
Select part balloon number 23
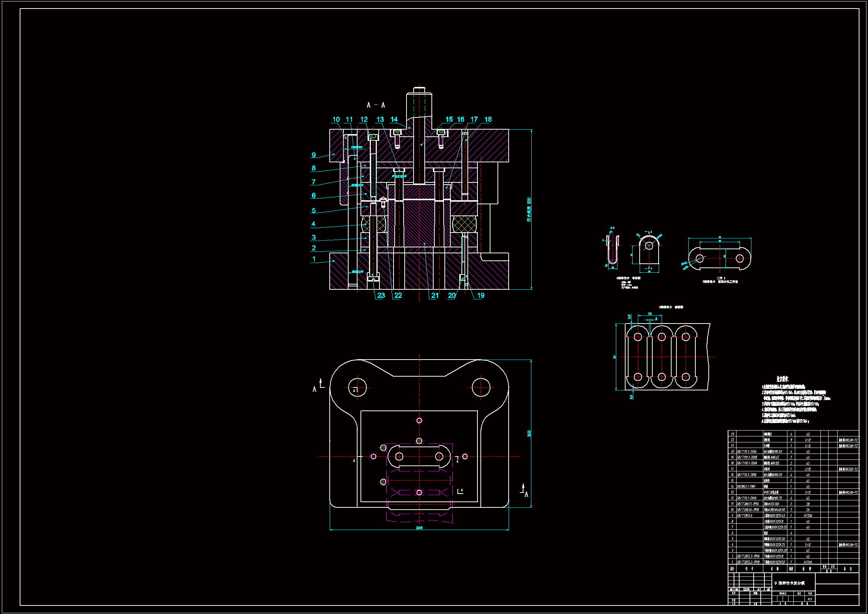pos(381,295)
